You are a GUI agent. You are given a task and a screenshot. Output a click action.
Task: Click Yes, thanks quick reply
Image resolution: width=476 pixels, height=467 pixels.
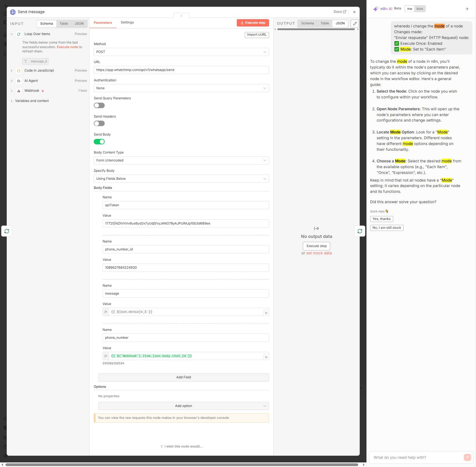tap(382, 219)
